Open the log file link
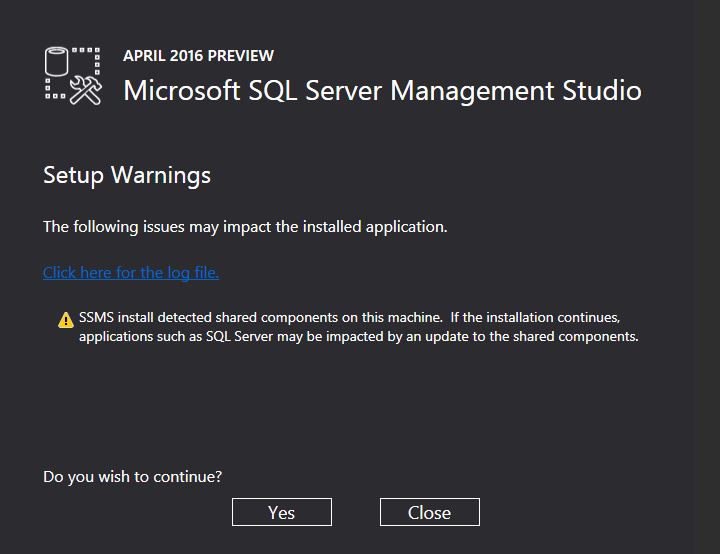720x554 pixels. point(130,272)
